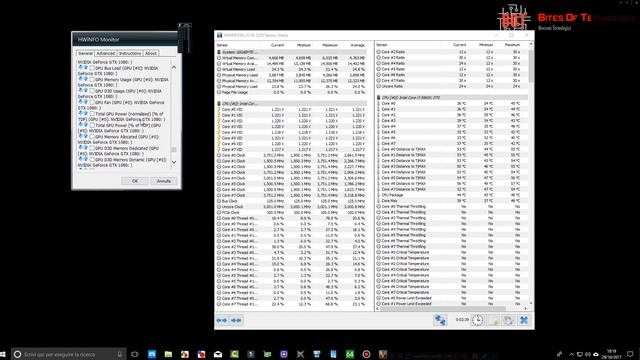
Task: Click the logging icon in the sensor toolbar
Action: pos(493,320)
